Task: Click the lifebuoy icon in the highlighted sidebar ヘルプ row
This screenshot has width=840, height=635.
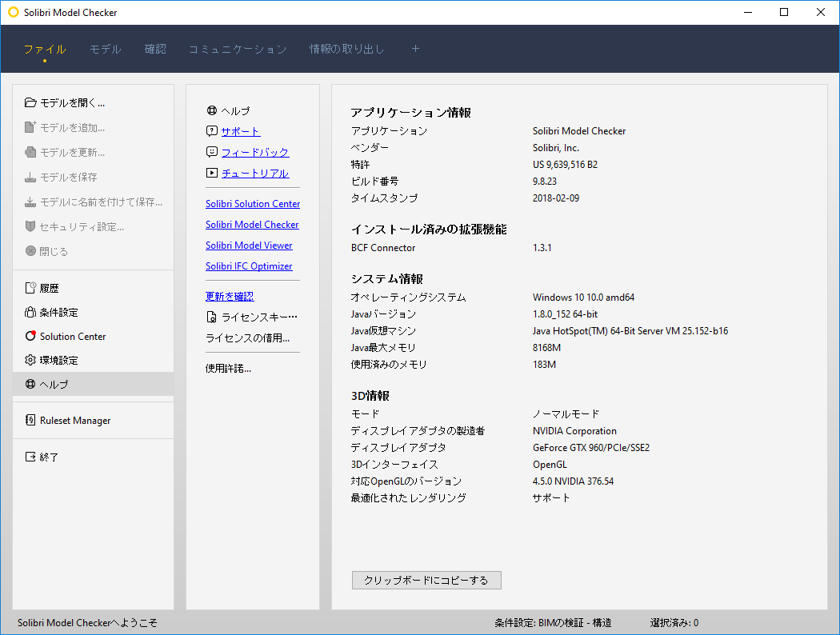Action: 30,384
